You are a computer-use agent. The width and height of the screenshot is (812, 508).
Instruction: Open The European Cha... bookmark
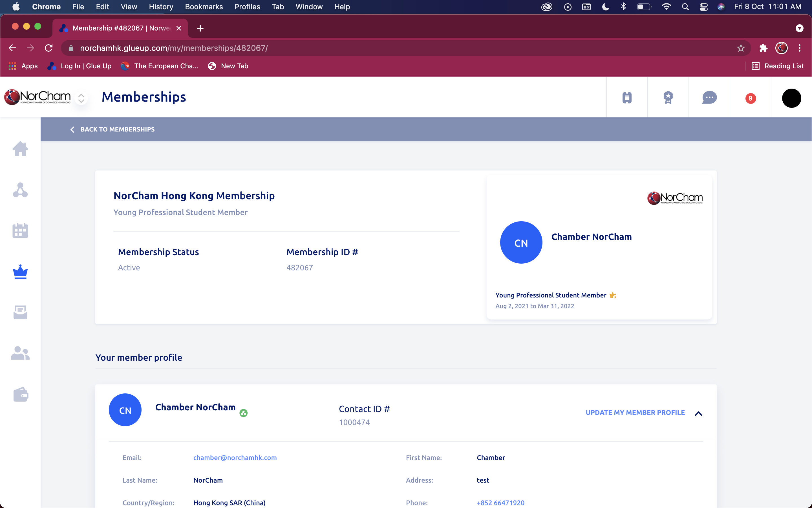click(159, 66)
